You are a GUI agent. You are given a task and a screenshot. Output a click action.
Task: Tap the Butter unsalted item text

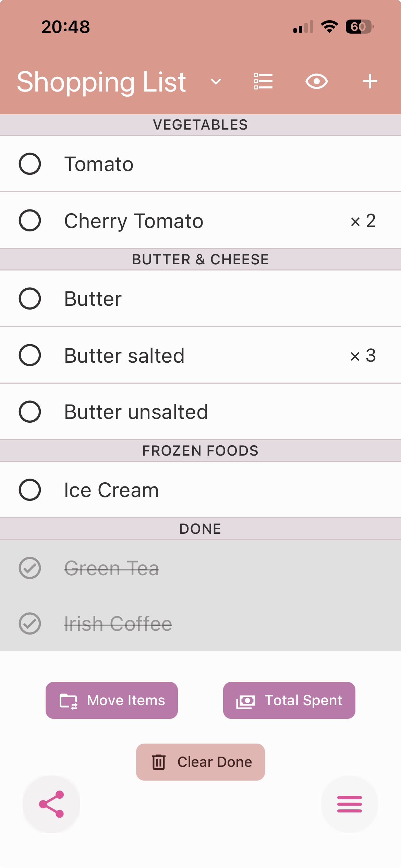click(x=136, y=412)
